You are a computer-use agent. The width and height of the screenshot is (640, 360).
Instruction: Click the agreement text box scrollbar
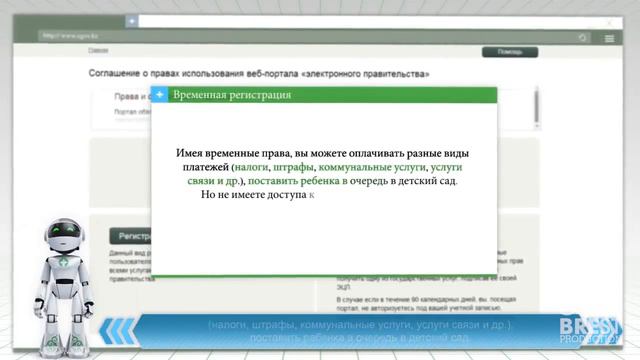pos(537,107)
